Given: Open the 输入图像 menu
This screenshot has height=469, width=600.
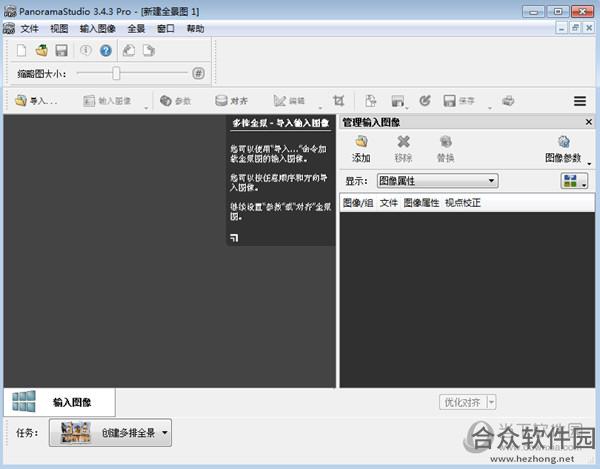Looking at the screenshot, I should (98, 29).
